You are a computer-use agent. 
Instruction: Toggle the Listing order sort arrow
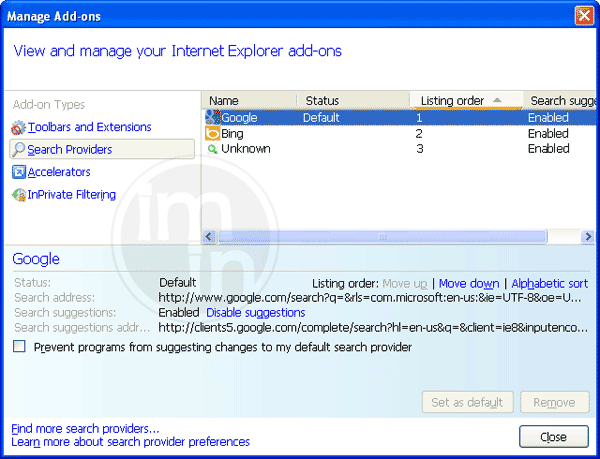pos(497,100)
